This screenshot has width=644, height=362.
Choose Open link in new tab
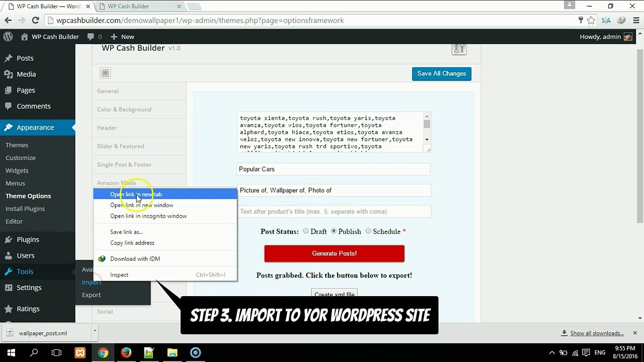pyautogui.click(x=165, y=195)
